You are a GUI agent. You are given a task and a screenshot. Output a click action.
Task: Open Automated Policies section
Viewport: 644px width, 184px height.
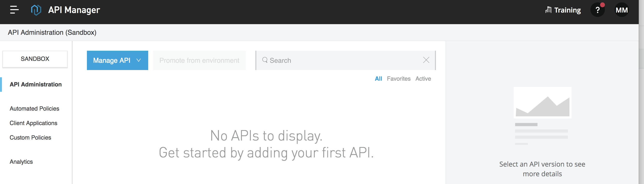tap(35, 109)
